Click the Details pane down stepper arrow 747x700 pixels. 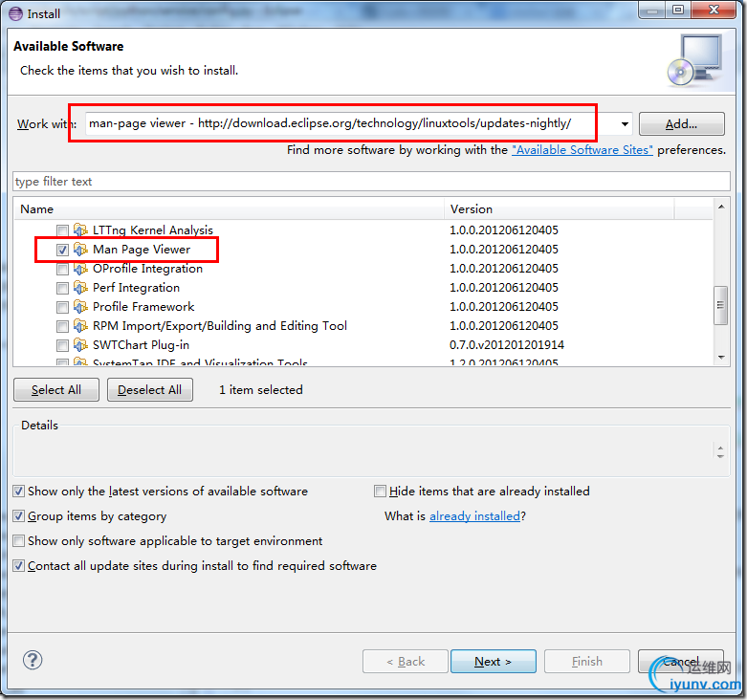pyautogui.click(x=720, y=456)
